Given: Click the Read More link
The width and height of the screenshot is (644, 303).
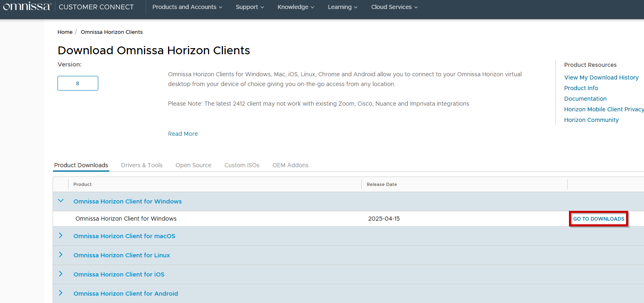Looking at the screenshot, I should pyautogui.click(x=183, y=134).
